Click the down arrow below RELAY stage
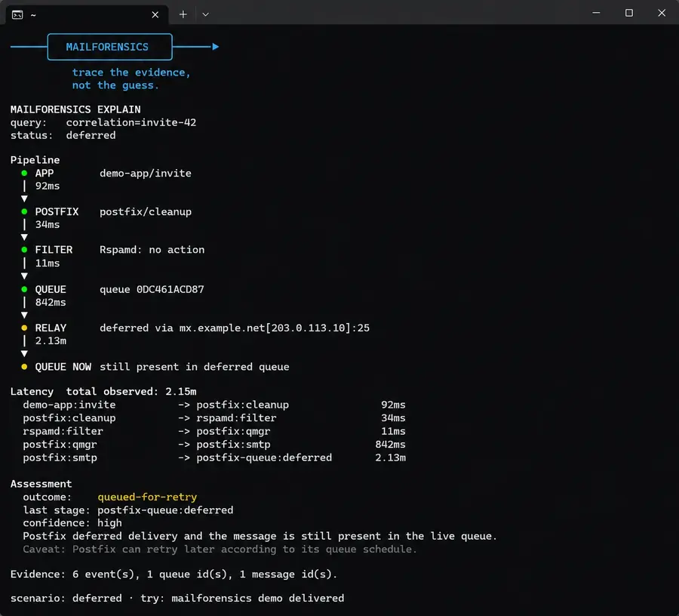The width and height of the screenshot is (679, 616). point(24,353)
